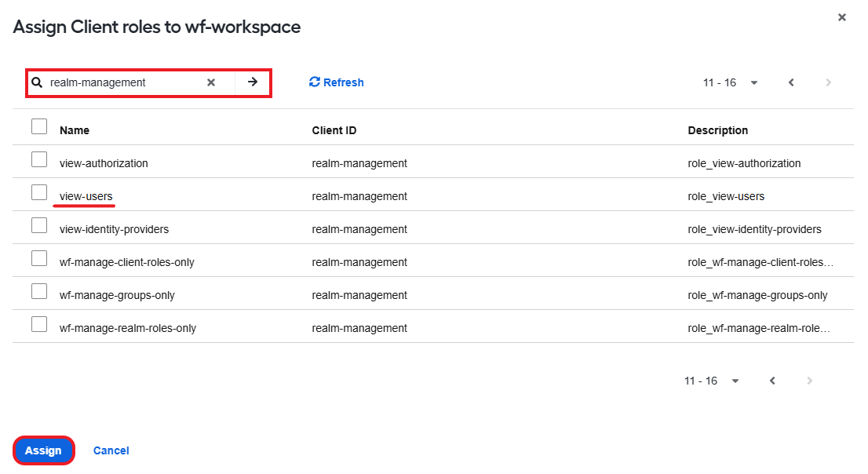
Task: Click the role_wf-manage-groups-only description
Action: point(757,295)
